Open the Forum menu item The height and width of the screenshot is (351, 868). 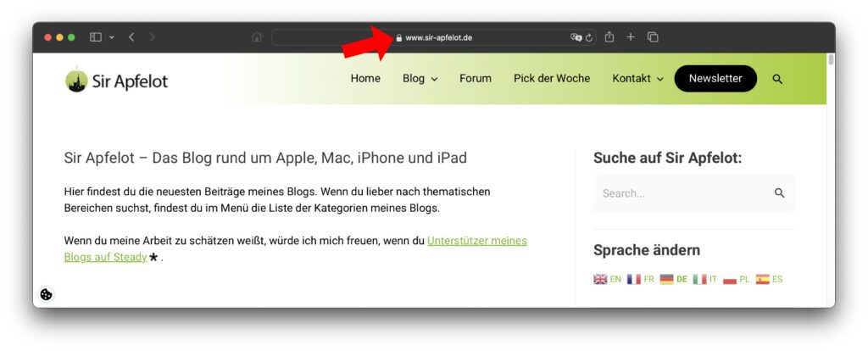pos(476,79)
